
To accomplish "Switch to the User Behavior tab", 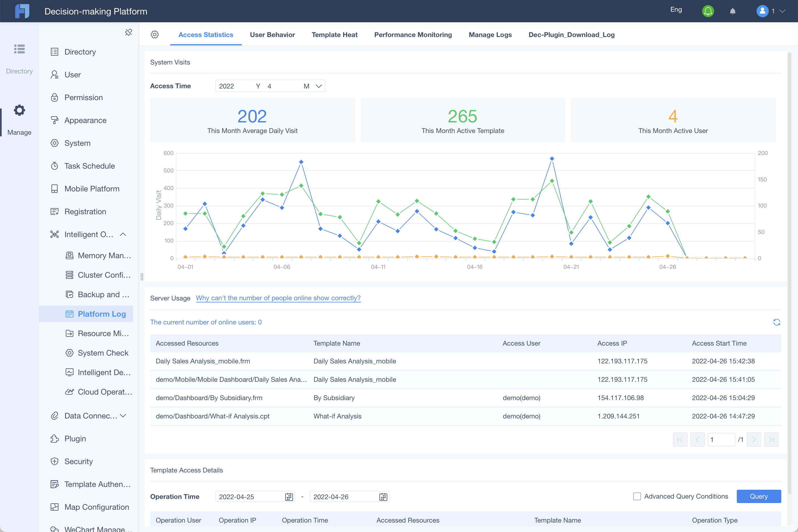I will (272, 35).
